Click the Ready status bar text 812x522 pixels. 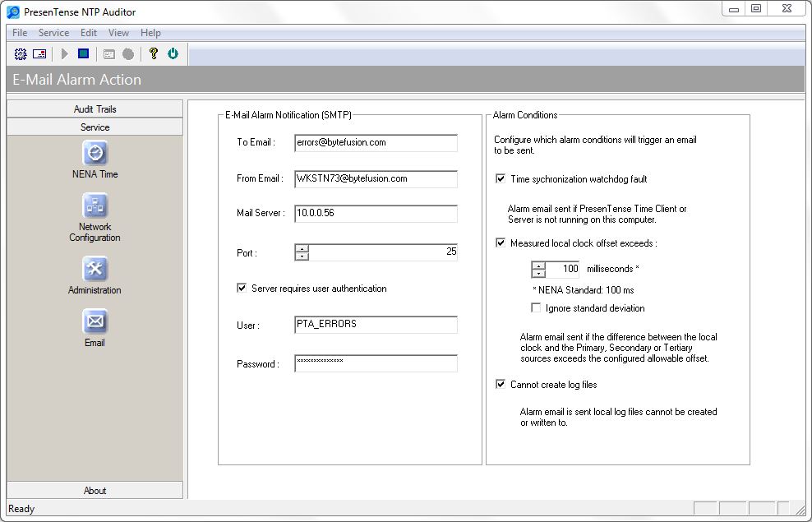click(21, 509)
